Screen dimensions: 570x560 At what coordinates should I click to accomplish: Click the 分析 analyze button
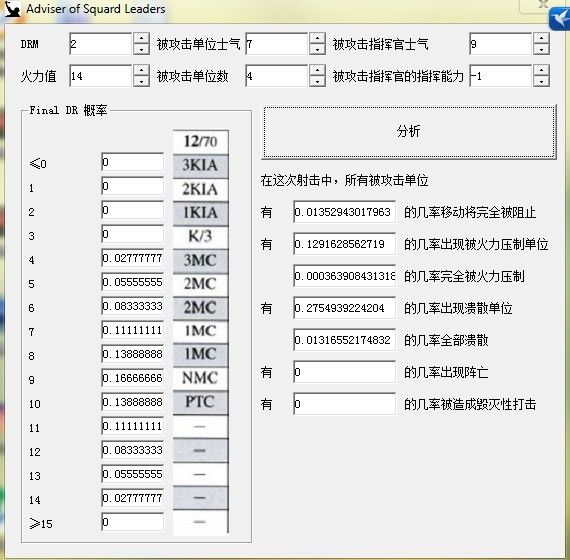(x=409, y=132)
